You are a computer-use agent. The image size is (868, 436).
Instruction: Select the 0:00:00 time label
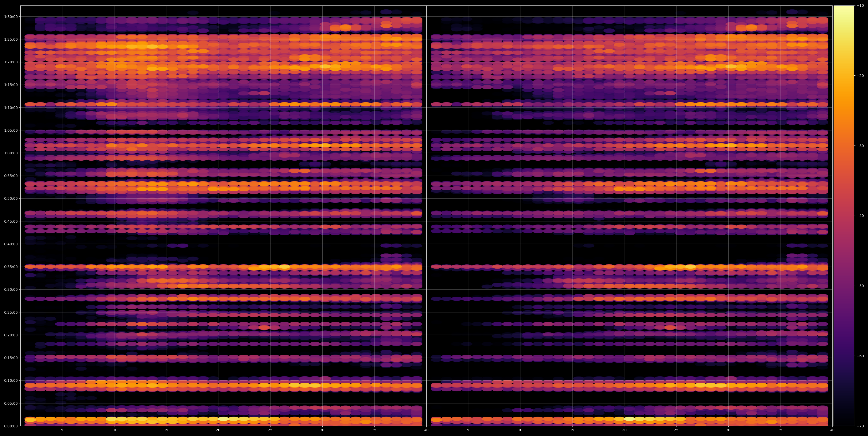click(x=11, y=426)
